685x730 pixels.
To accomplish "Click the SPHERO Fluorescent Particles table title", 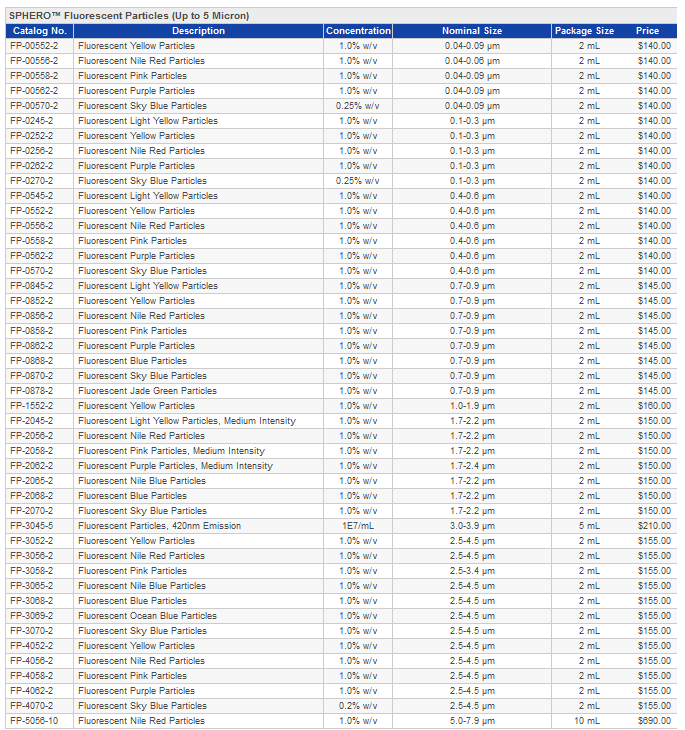I will [129, 16].
